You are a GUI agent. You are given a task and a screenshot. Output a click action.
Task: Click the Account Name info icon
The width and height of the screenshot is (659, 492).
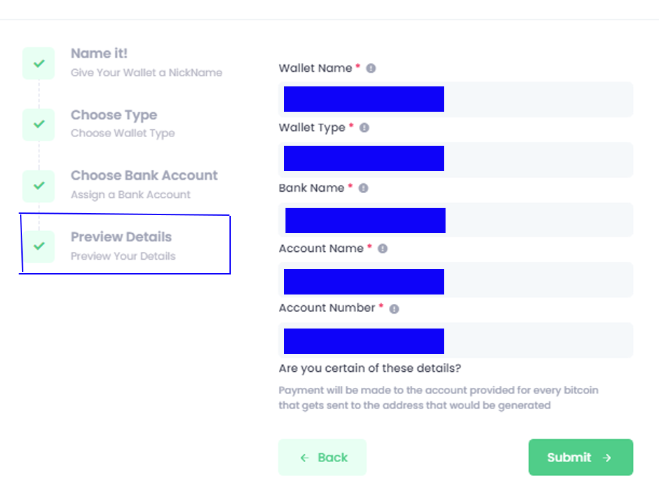pos(382,249)
